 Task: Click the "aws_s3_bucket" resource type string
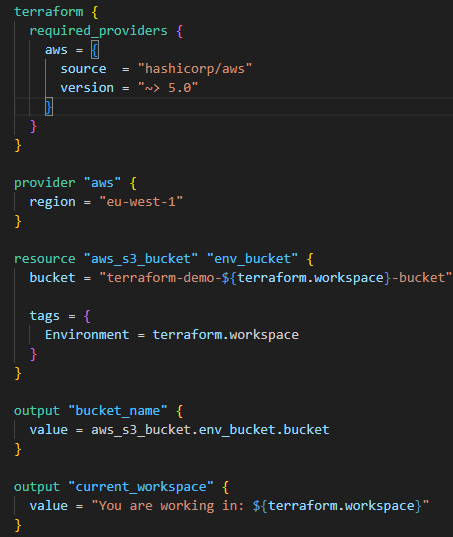[141, 259]
